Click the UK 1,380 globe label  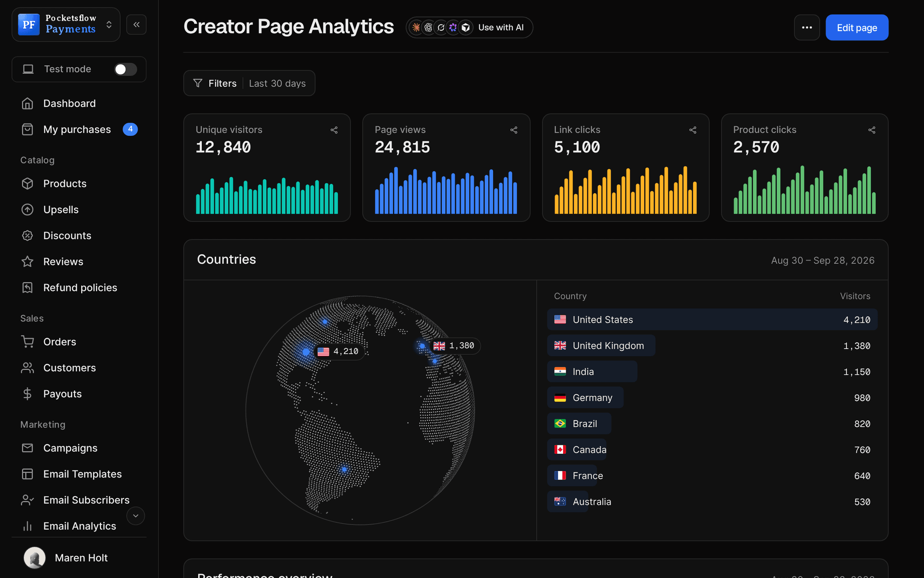tap(454, 346)
